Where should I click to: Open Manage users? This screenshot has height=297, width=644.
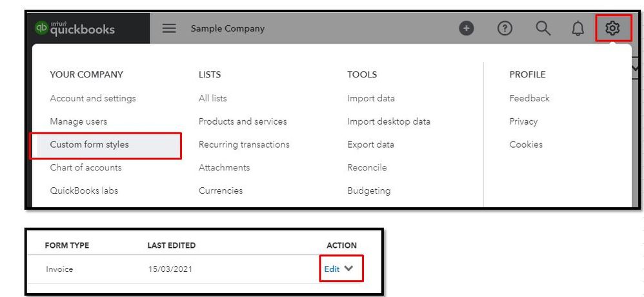tap(79, 121)
